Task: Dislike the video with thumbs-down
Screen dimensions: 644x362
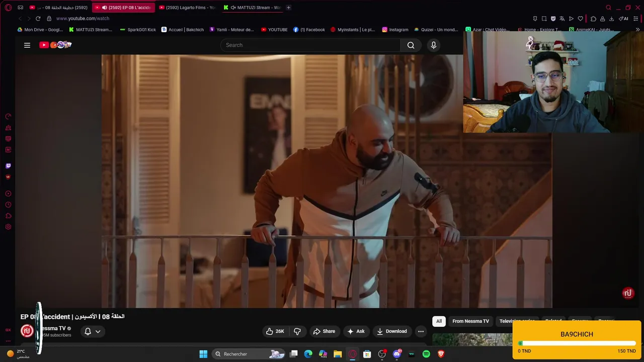Action: [x=297, y=331]
